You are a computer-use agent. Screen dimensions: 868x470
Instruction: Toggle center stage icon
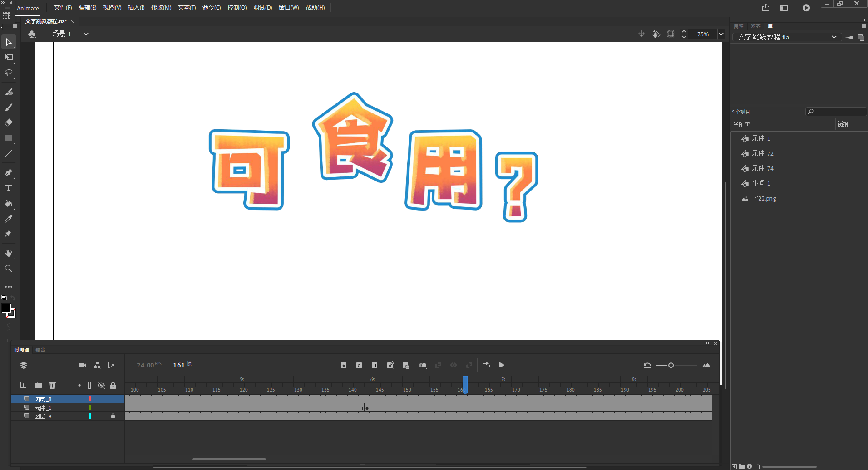click(641, 34)
